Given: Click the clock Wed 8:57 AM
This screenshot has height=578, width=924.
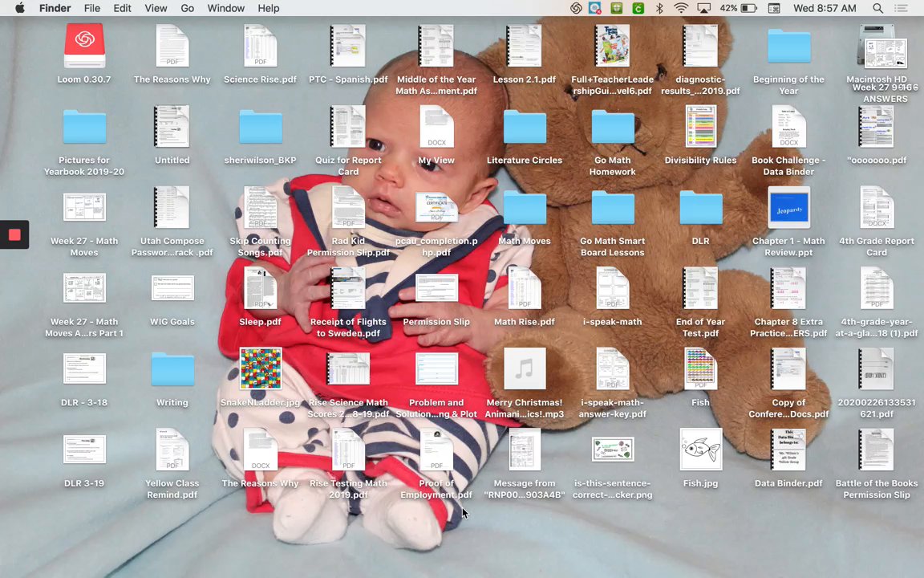Looking at the screenshot, I should pyautogui.click(x=825, y=8).
